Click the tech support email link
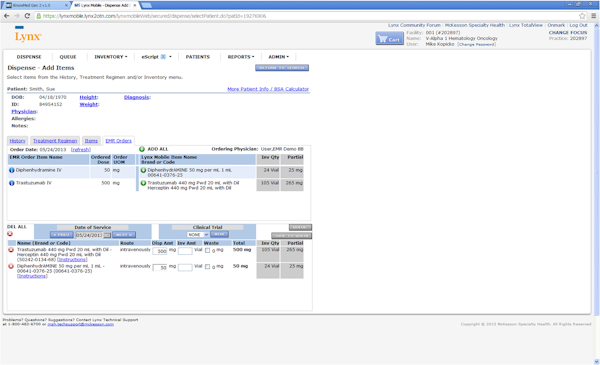This screenshot has width=600, height=365. pos(80,324)
